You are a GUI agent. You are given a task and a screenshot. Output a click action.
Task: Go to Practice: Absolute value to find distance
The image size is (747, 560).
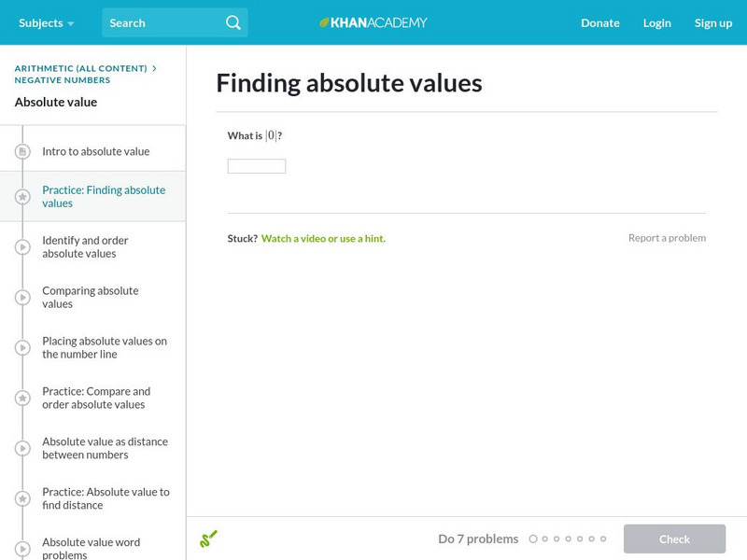pos(106,498)
